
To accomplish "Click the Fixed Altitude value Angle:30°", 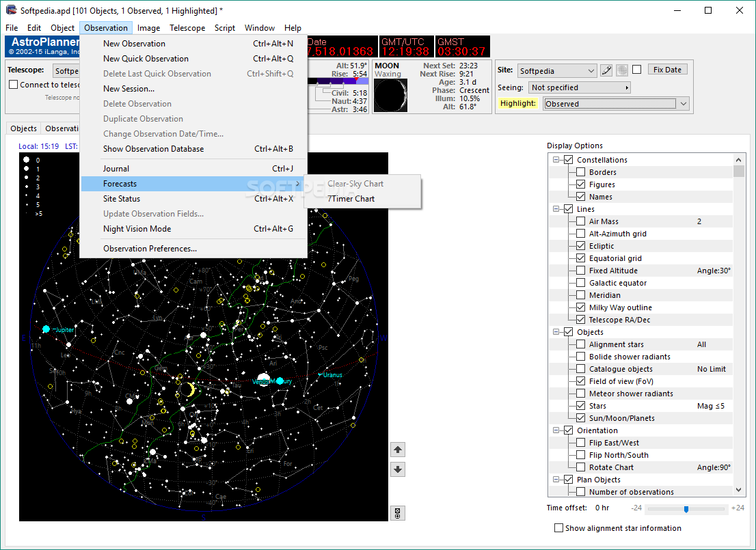I will pos(714,271).
